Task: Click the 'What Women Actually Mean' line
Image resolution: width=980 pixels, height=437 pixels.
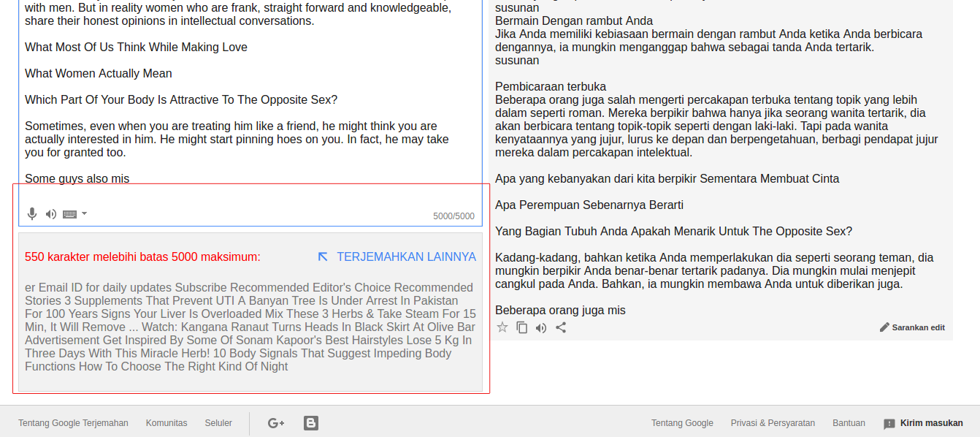Action: 99,73
